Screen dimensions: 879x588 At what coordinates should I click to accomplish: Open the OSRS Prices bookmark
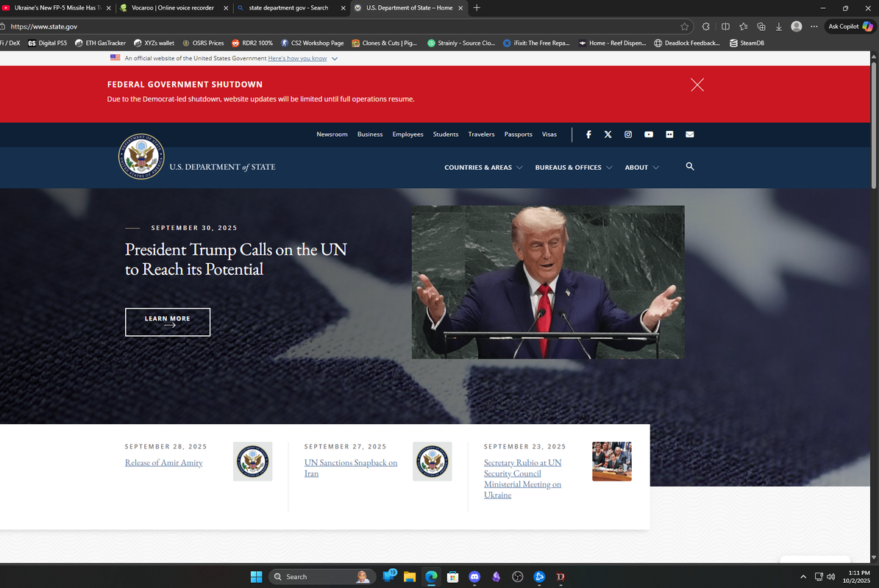[203, 43]
